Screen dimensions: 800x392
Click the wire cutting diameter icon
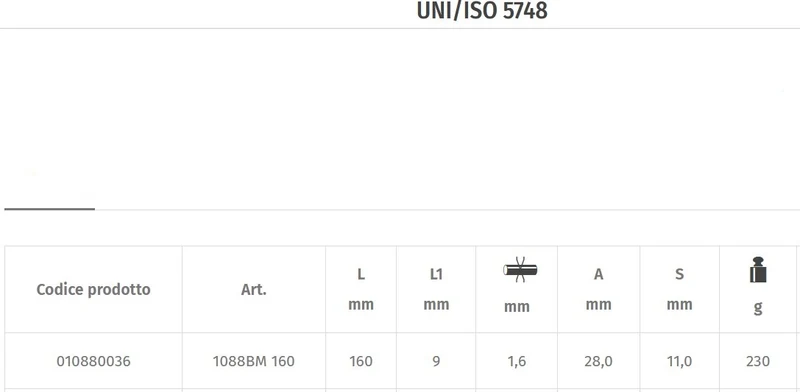(520, 270)
